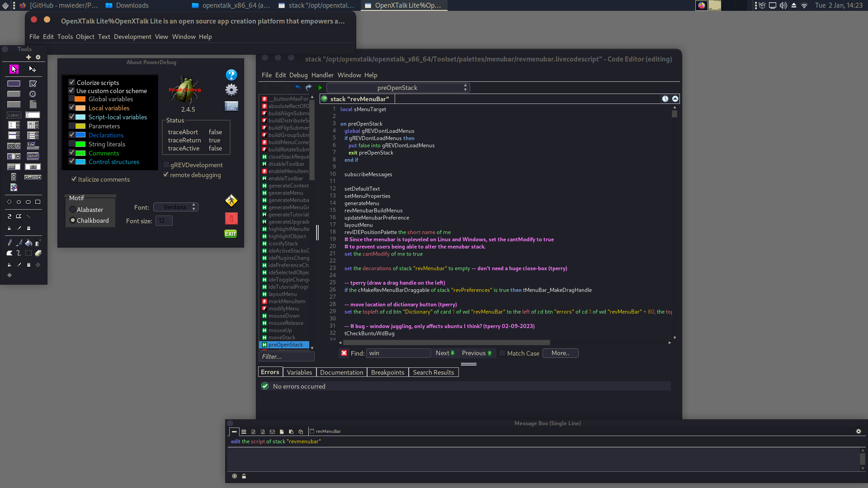Click the plus icon in Tools palette
The width and height of the screenshot is (868, 488).
point(28,57)
